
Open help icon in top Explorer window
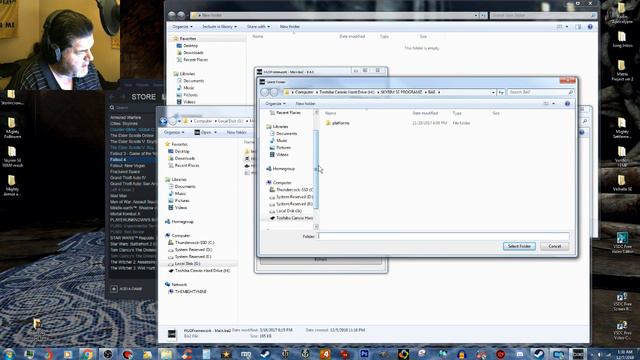pos(590,27)
